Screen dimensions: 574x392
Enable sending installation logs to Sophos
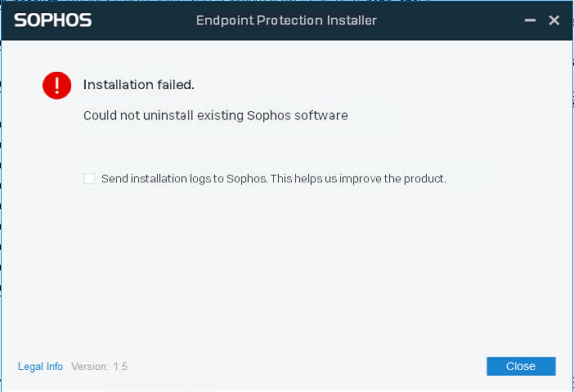point(89,179)
